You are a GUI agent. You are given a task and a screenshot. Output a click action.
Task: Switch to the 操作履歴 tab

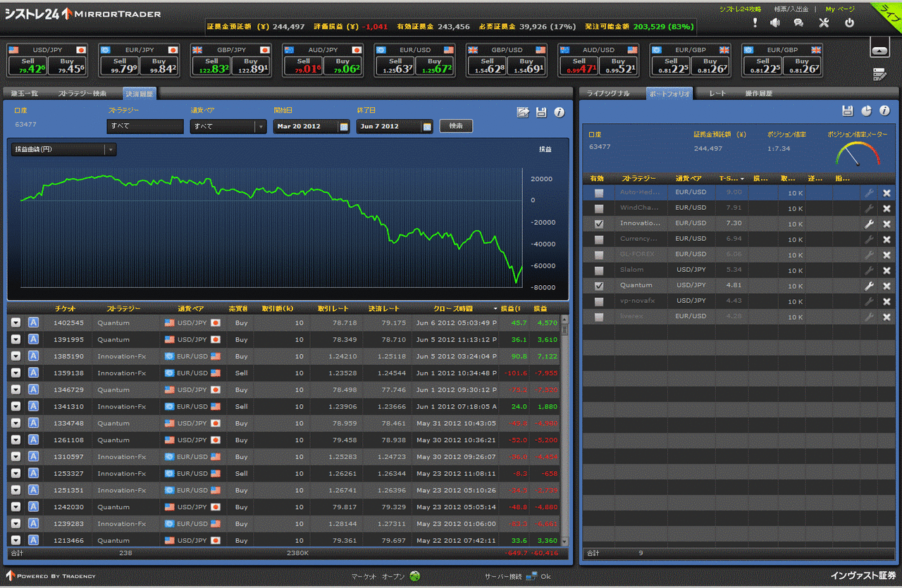pyautogui.click(x=758, y=94)
